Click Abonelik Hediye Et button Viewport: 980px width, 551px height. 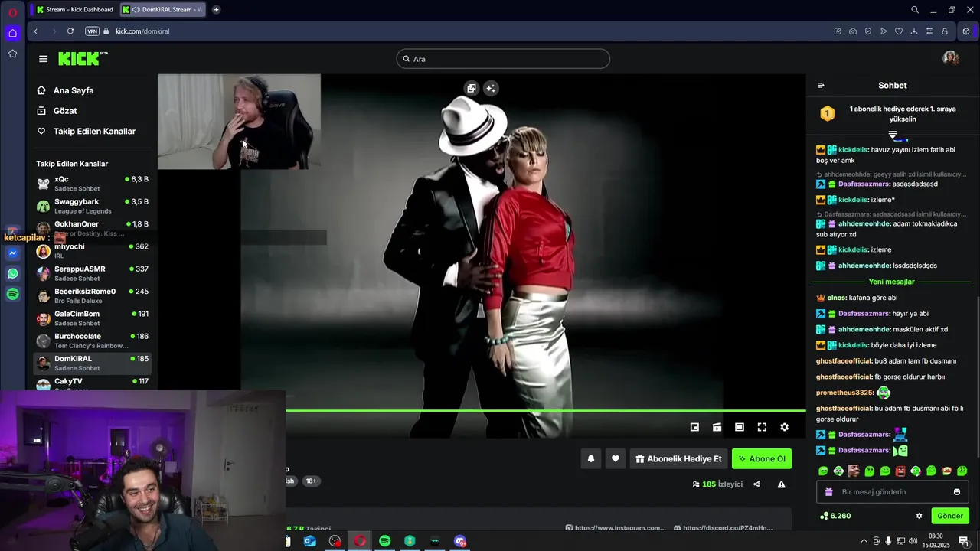point(678,459)
